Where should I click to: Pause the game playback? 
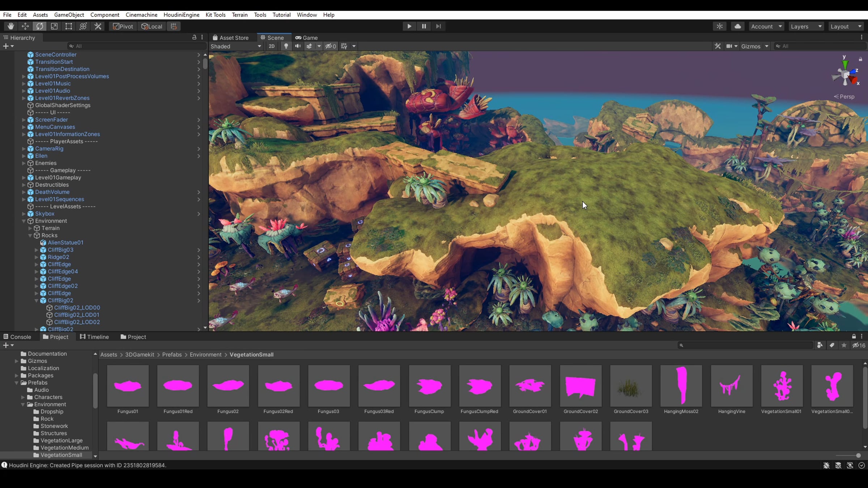(424, 26)
